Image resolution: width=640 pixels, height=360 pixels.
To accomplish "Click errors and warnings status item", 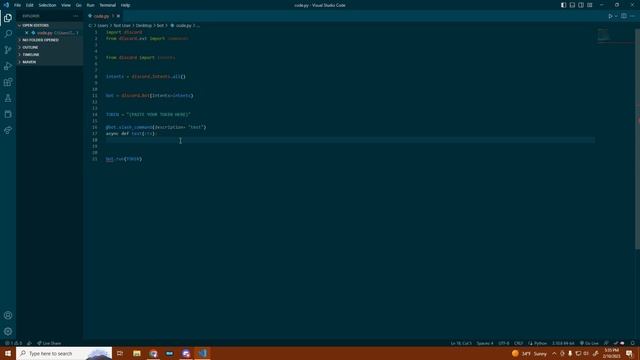I will tap(13, 343).
